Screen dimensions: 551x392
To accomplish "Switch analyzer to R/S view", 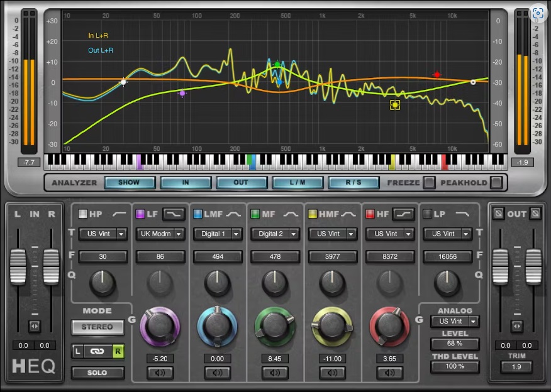I will point(355,183).
